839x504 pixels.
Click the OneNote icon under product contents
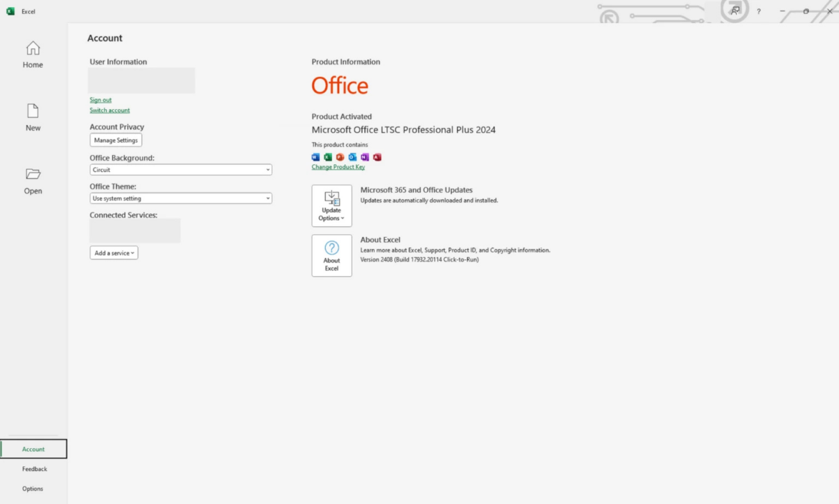click(364, 157)
